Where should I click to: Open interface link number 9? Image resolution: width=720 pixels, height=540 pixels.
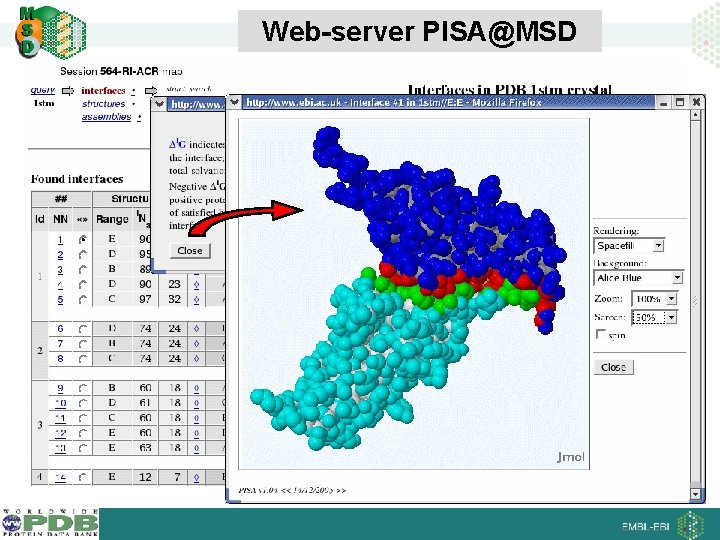(60, 388)
